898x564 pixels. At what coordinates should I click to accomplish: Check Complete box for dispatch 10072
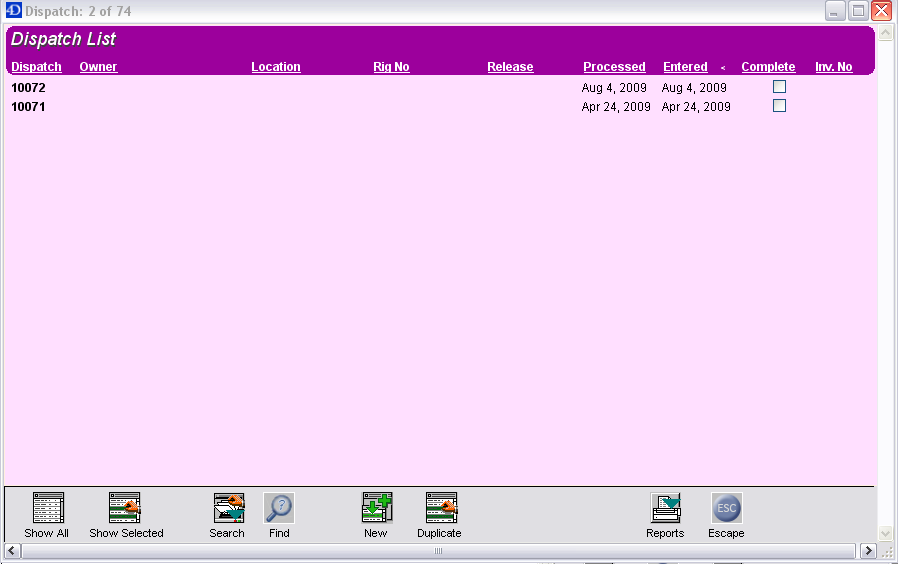coord(780,87)
